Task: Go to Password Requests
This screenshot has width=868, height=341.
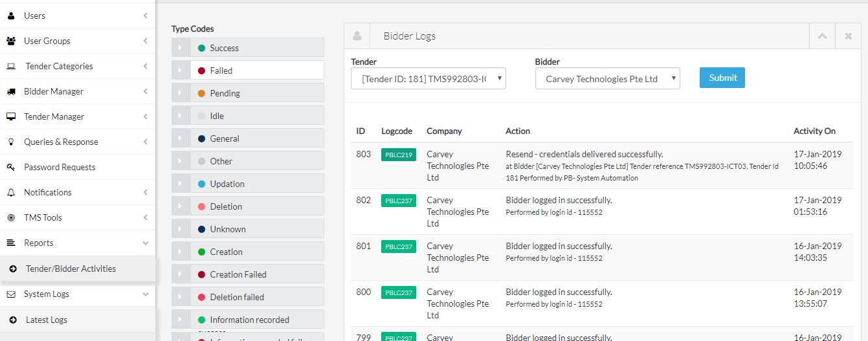Action: (x=78, y=167)
